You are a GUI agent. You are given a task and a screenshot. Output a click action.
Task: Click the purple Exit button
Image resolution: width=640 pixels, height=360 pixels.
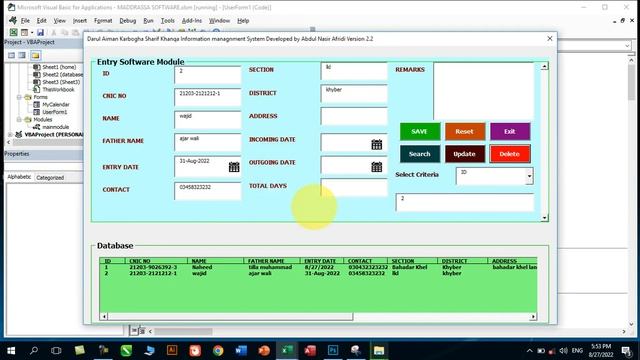509,131
